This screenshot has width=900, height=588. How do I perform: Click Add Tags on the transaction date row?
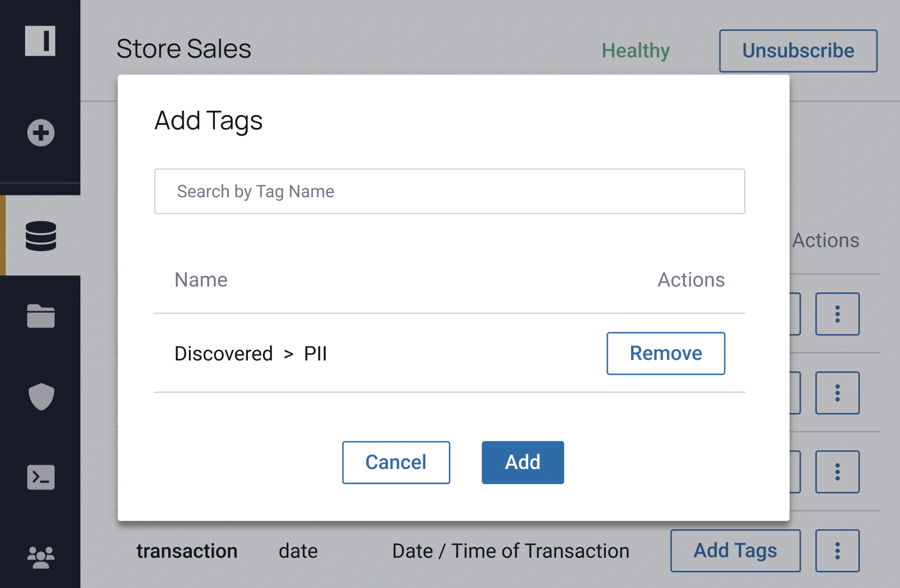pos(736,551)
